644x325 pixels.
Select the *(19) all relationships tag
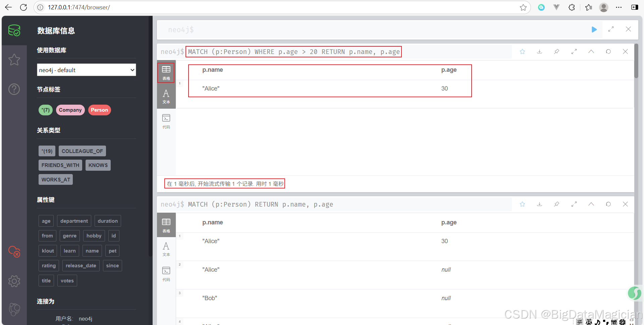pyautogui.click(x=47, y=151)
